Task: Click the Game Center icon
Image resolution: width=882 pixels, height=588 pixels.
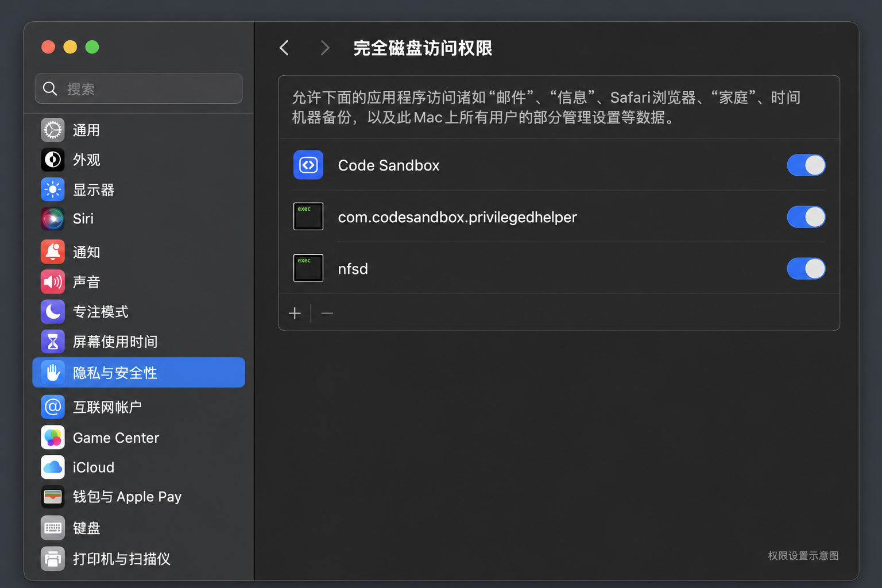Action: pyautogui.click(x=53, y=438)
